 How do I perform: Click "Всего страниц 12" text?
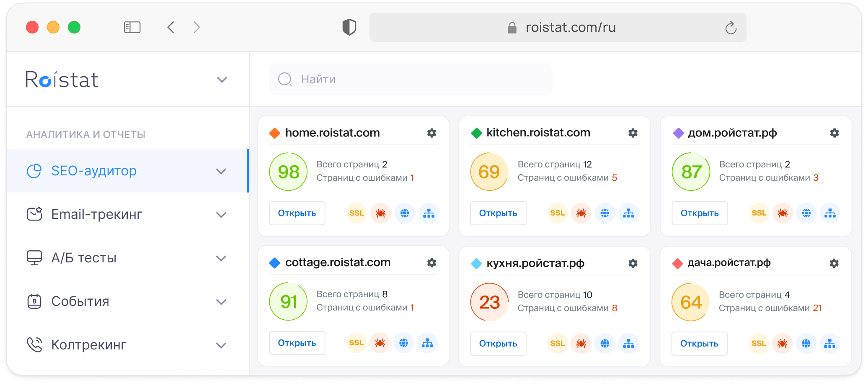click(x=555, y=164)
